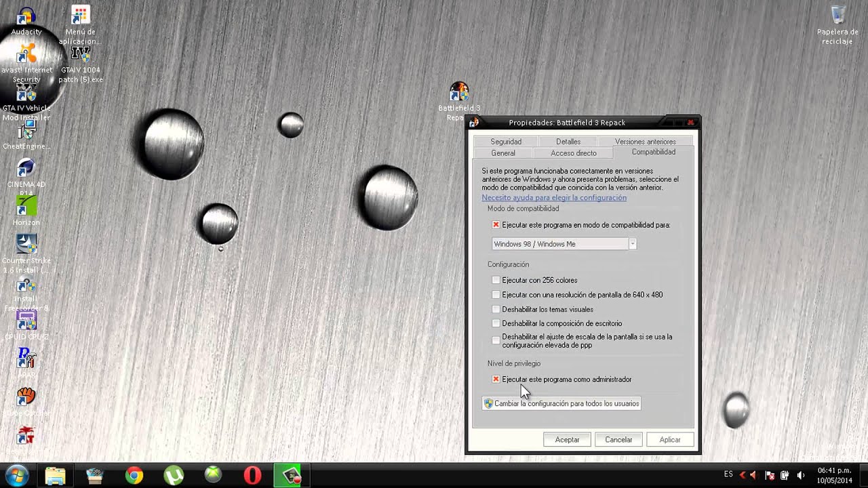Select the Horizon desktop shortcut
This screenshot has width=868, height=488.
(x=26, y=211)
